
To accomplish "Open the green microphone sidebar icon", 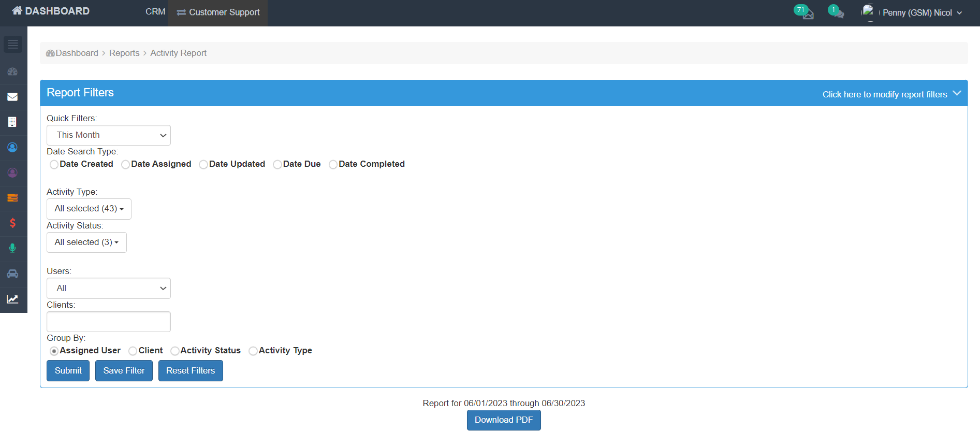I will [x=13, y=248].
